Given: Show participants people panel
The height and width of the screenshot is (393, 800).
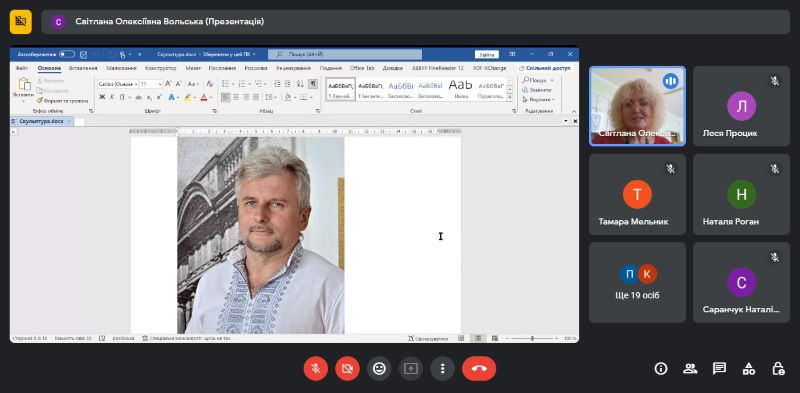Looking at the screenshot, I should pyautogui.click(x=690, y=369).
